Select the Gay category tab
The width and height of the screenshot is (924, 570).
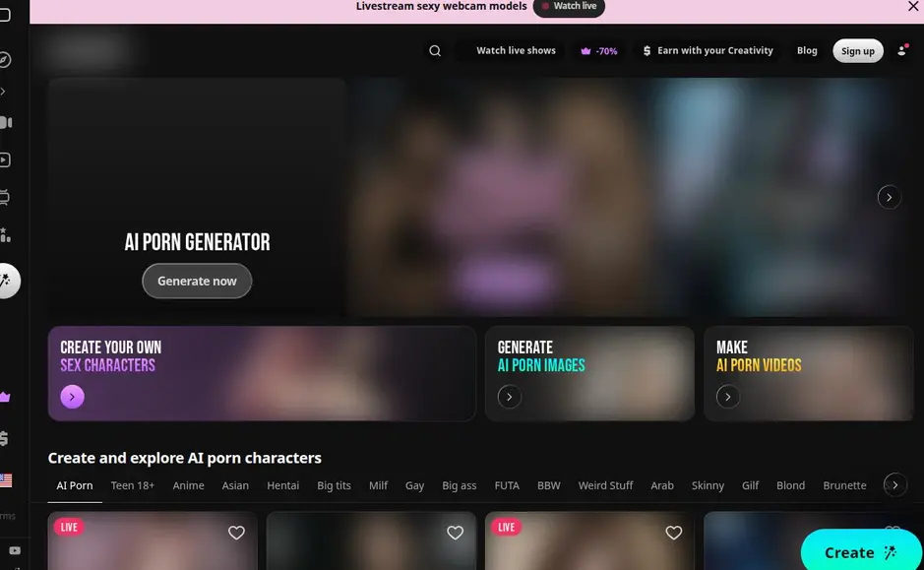click(414, 485)
